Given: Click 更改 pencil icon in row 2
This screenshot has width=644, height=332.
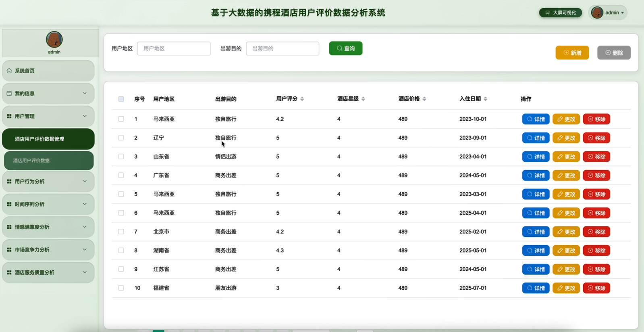Looking at the screenshot, I should tap(560, 138).
